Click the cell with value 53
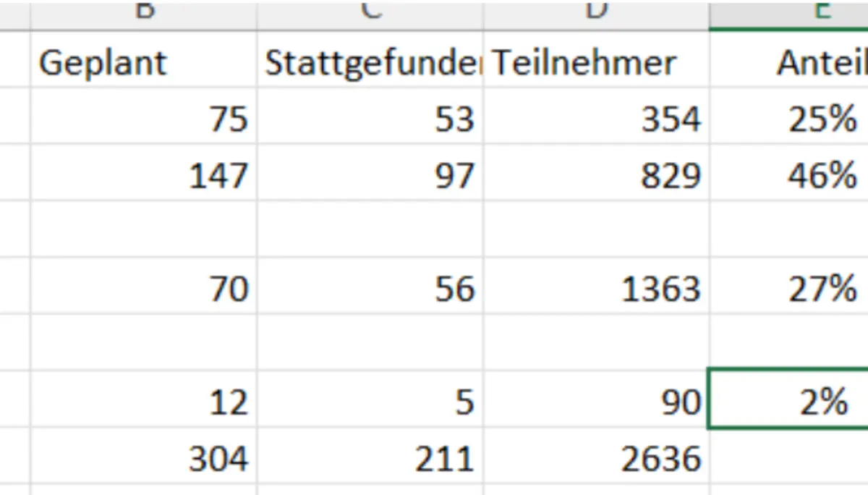Image resolution: width=868 pixels, height=495 pixels. [370, 119]
